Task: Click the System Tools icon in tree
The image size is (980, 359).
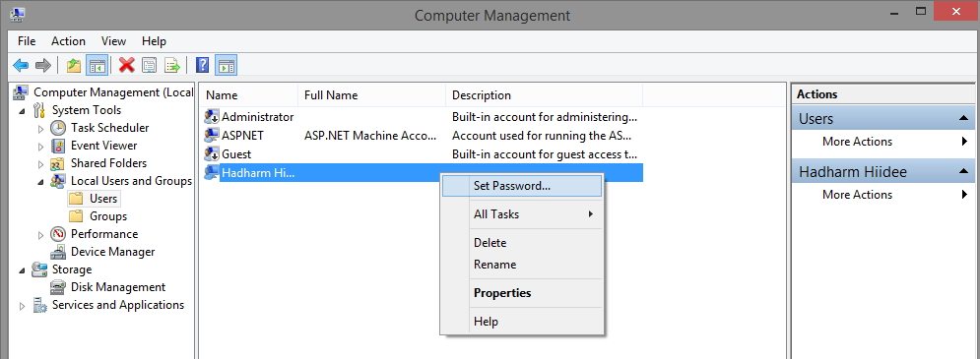Action: pos(39,110)
